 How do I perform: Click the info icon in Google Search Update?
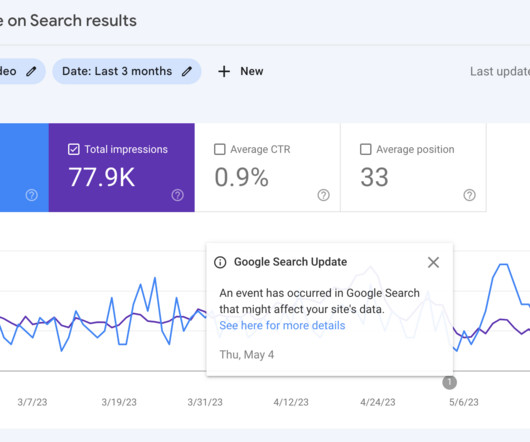(x=220, y=262)
